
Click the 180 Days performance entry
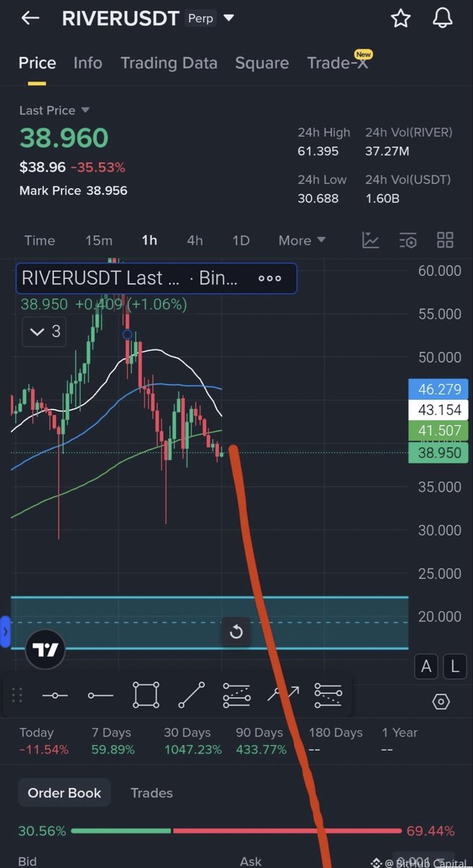click(336, 741)
